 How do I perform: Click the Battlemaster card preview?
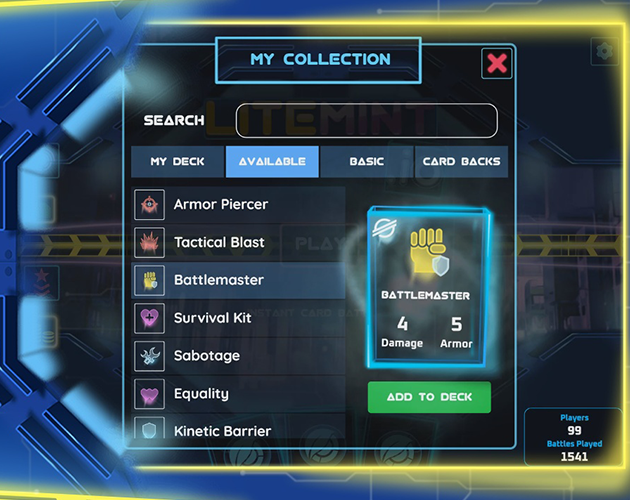(x=428, y=287)
